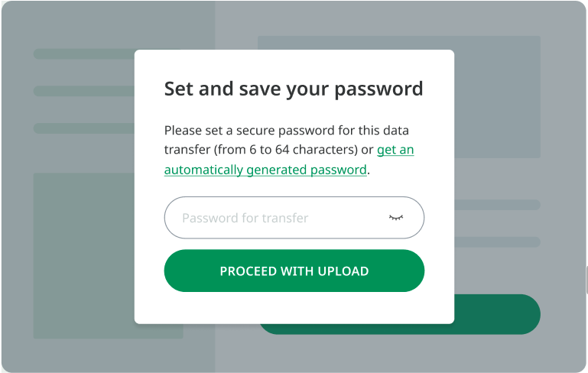Click the "Password for transfer" input field
Image resolution: width=588 pixels, height=373 pixels.
[x=275, y=218]
